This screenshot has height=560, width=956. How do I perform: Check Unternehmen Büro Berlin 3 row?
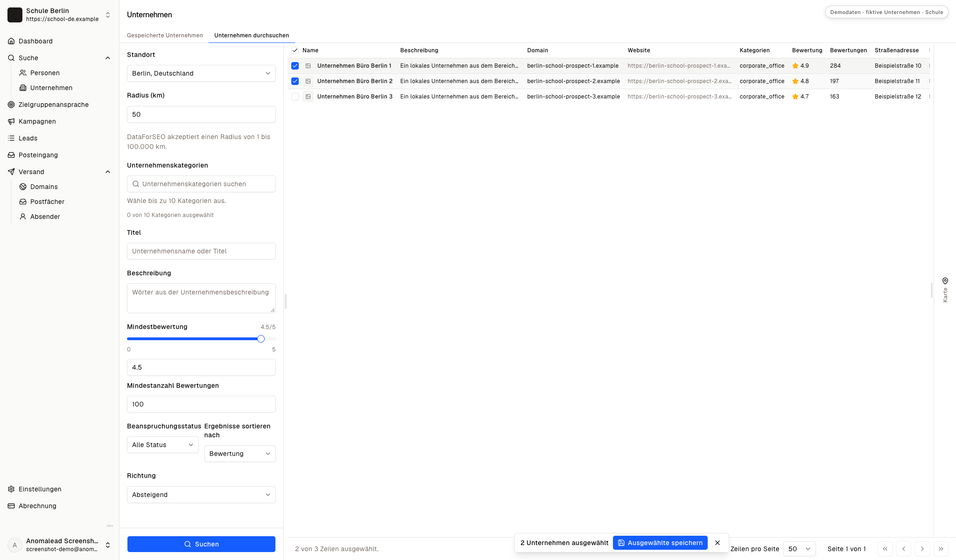(295, 97)
